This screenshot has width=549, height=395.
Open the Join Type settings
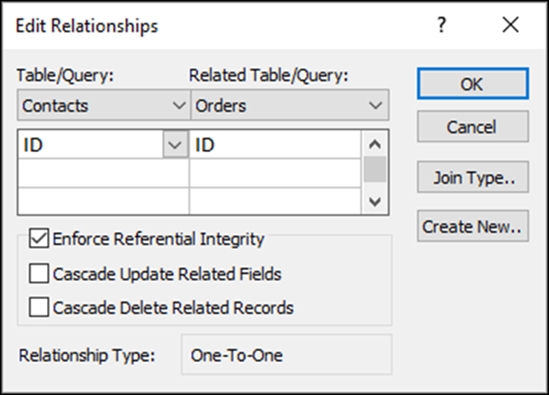click(x=473, y=177)
